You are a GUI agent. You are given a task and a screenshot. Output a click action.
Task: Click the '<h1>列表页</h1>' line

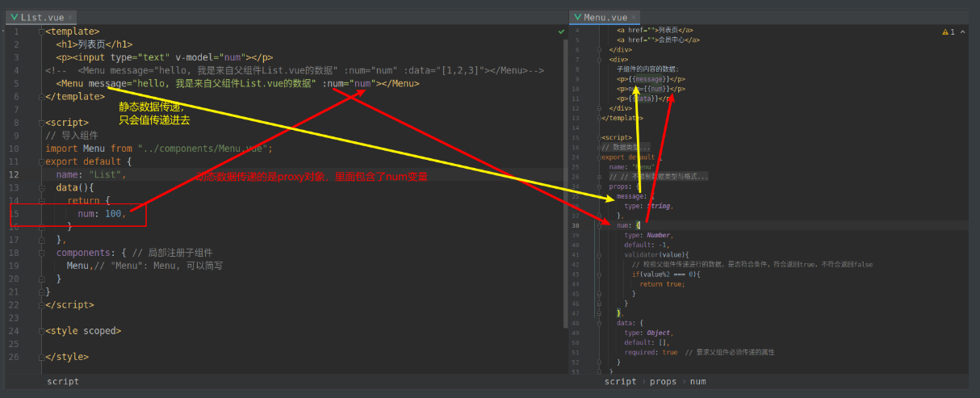pyautogui.click(x=94, y=44)
